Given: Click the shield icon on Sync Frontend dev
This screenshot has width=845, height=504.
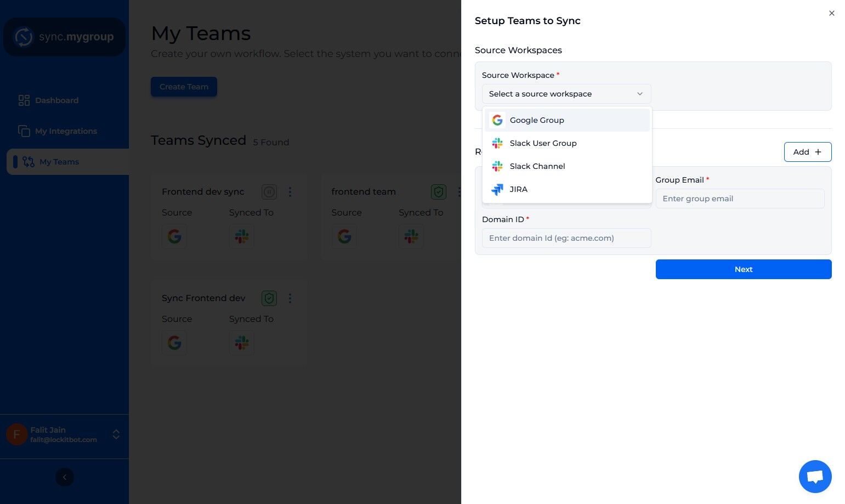Looking at the screenshot, I should pos(269,298).
